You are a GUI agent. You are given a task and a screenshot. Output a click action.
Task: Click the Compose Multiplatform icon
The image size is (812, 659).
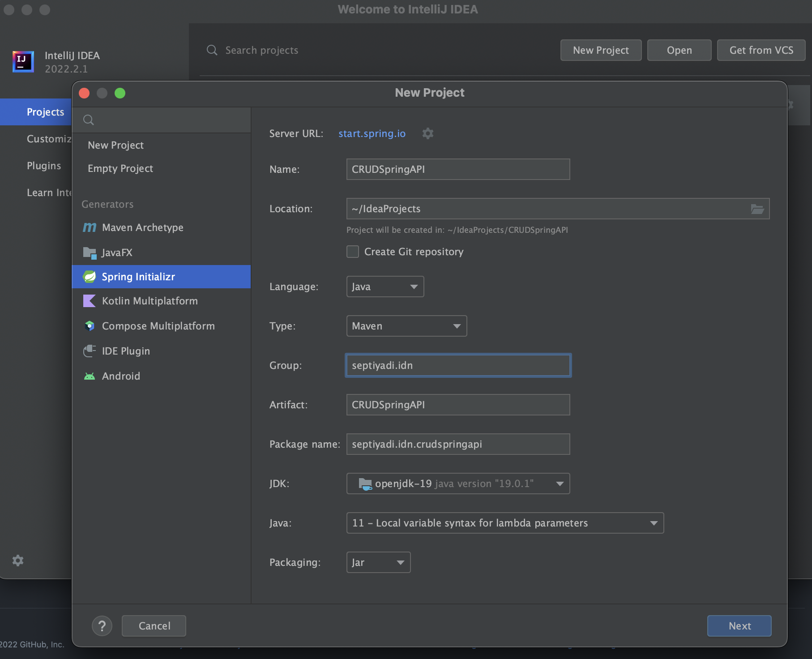tap(90, 326)
